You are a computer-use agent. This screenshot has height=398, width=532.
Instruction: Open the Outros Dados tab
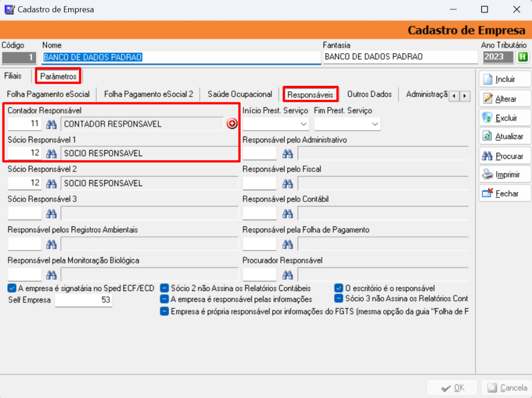[369, 95]
